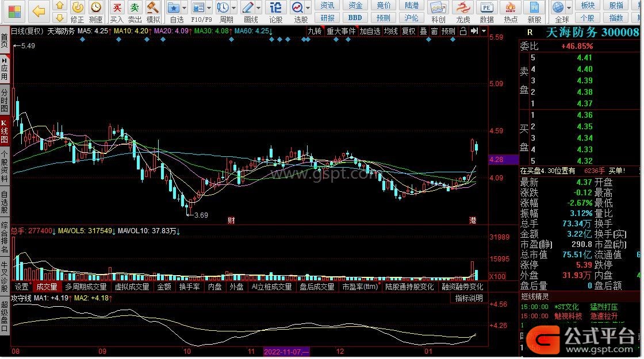Click the jump-to-end arrow icon

(474, 31)
